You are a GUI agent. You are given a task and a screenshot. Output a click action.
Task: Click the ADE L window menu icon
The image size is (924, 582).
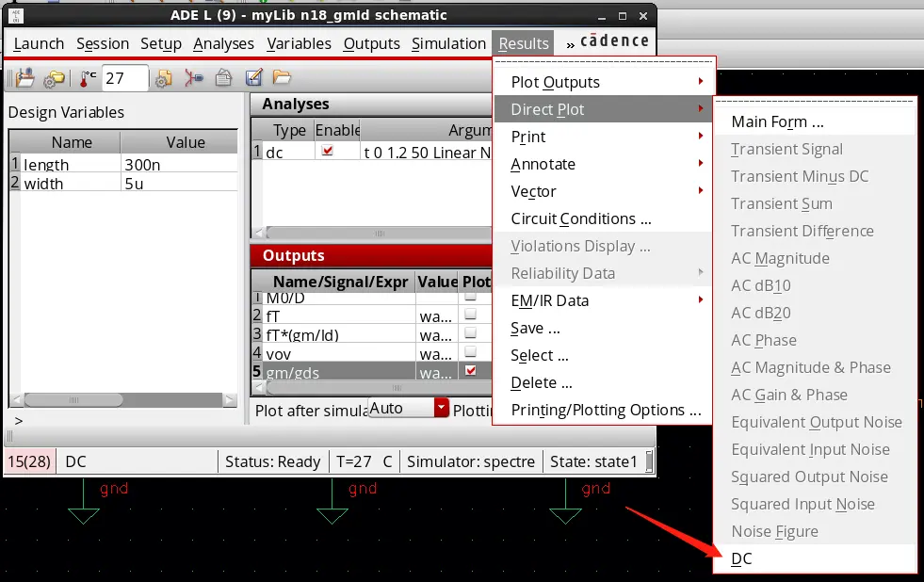pyautogui.click(x=16, y=15)
